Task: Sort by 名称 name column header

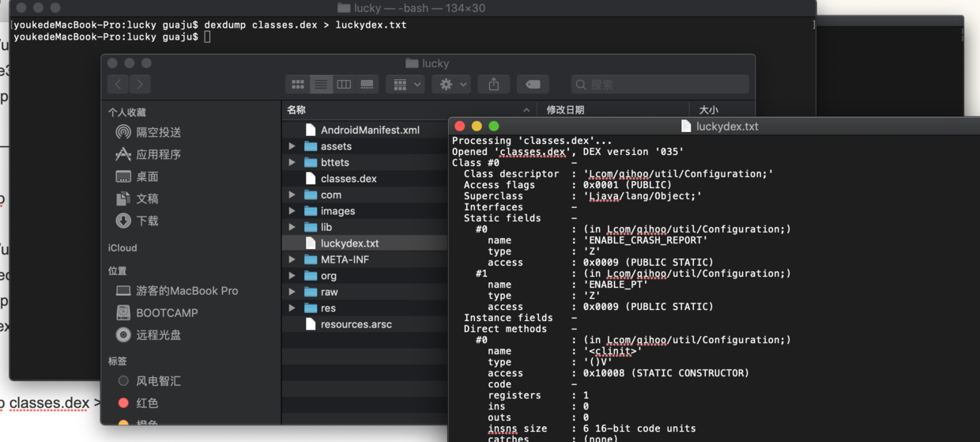Action: pos(409,110)
